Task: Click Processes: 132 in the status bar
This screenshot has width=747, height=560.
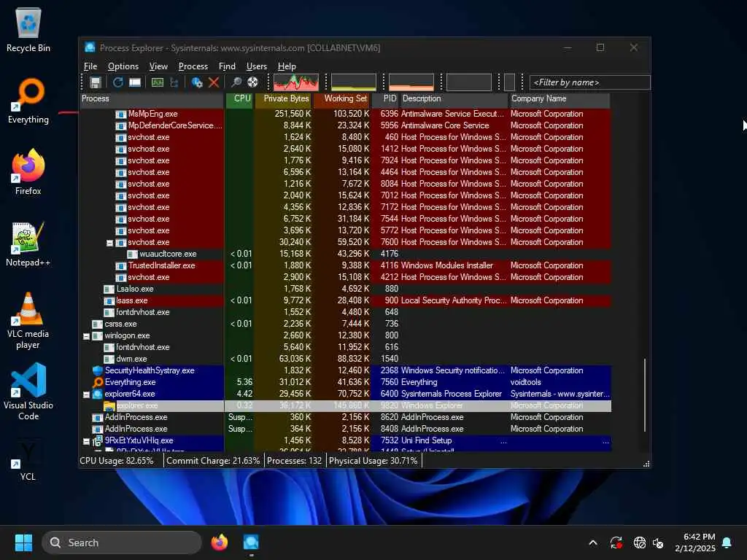Action: [294, 461]
